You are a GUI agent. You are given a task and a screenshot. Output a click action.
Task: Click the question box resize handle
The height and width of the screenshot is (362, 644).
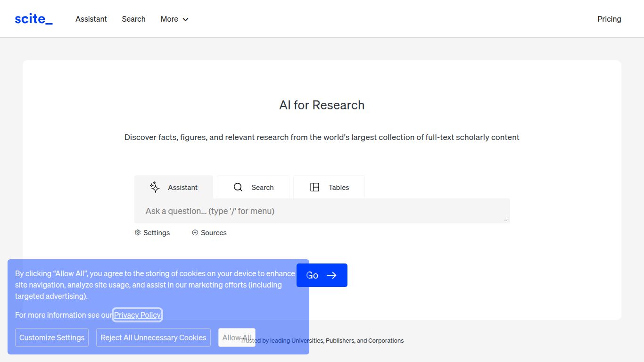coord(506,219)
